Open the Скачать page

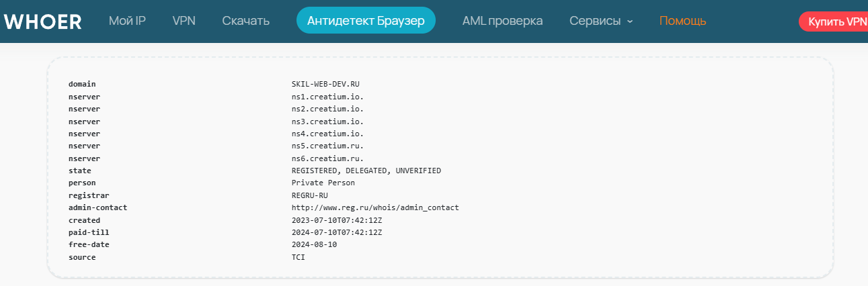[x=246, y=21]
